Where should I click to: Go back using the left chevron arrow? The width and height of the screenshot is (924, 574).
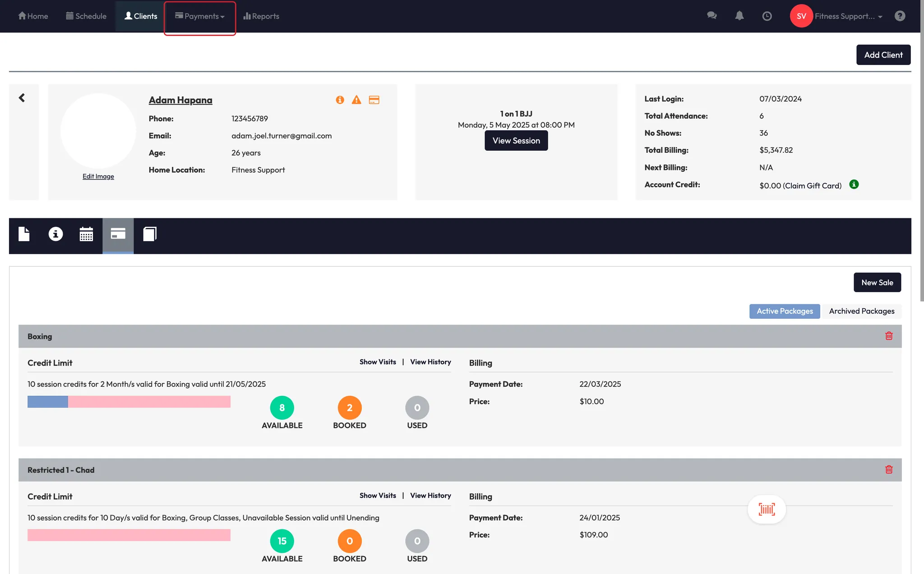(x=22, y=98)
